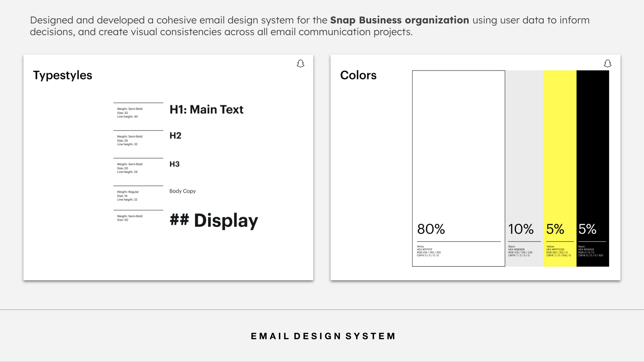Select the light gray 10% color swatch
The image size is (644, 362).
[524, 168]
